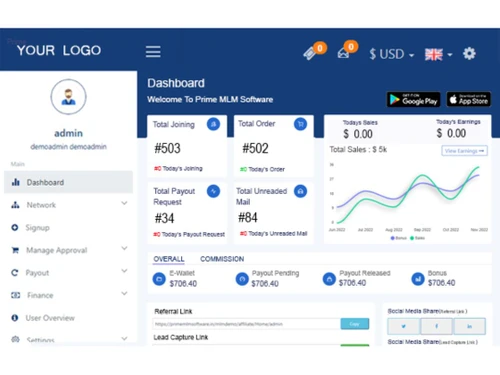Click the Manage Approval cart icon
Screen dimensions: 500x375
(x=15, y=250)
